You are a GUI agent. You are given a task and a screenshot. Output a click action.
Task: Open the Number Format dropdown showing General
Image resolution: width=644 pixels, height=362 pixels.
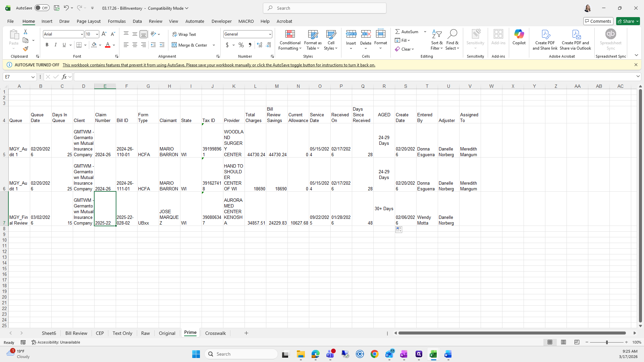click(x=270, y=34)
